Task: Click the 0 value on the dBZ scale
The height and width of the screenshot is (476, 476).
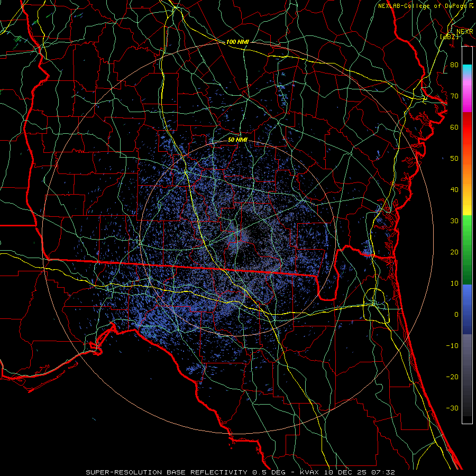Action: (x=456, y=315)
